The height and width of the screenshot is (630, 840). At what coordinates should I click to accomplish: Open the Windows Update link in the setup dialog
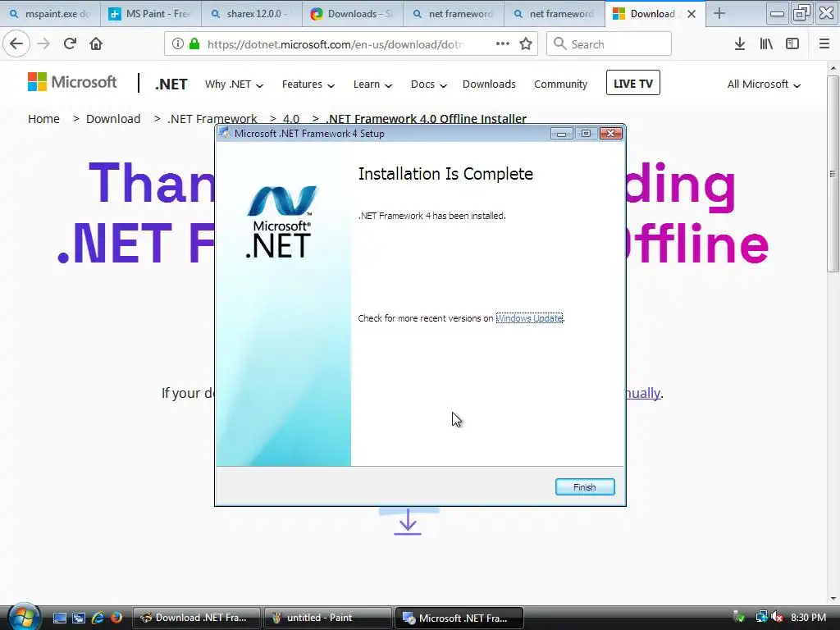coord(529,318)
